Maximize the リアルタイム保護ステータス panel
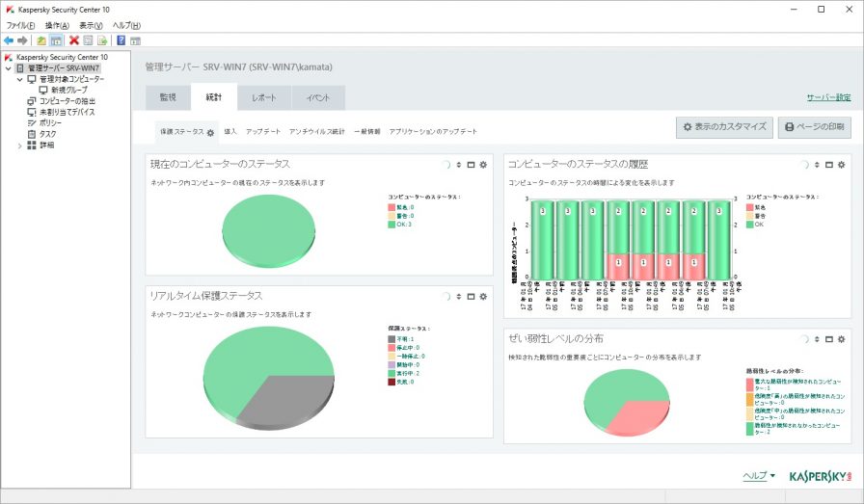 click(x=472, y=297)
